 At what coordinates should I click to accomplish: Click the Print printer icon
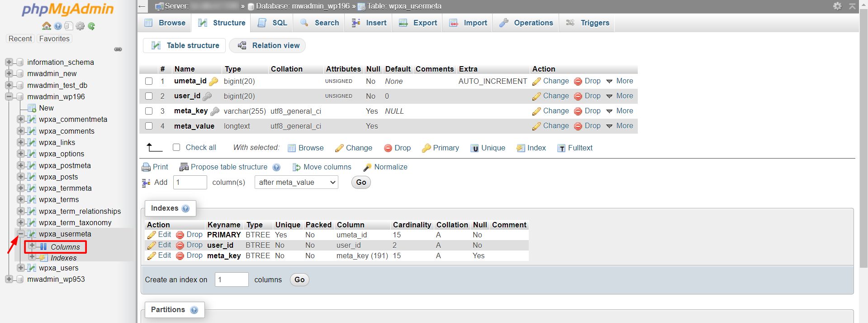point(146,167)
